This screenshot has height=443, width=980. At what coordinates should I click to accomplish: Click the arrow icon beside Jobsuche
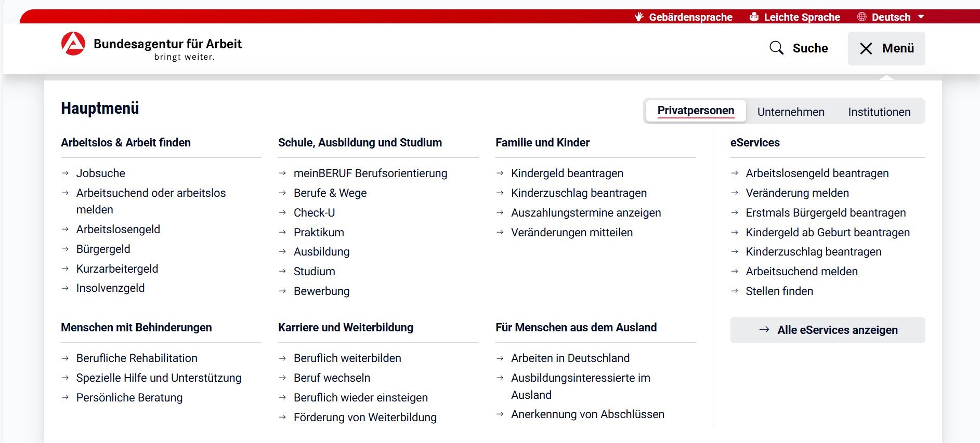point(65,173)
